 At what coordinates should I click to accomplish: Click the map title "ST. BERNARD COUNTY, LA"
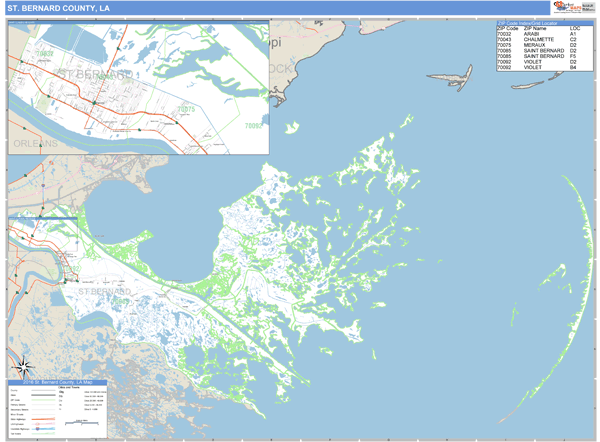(58, 8)
